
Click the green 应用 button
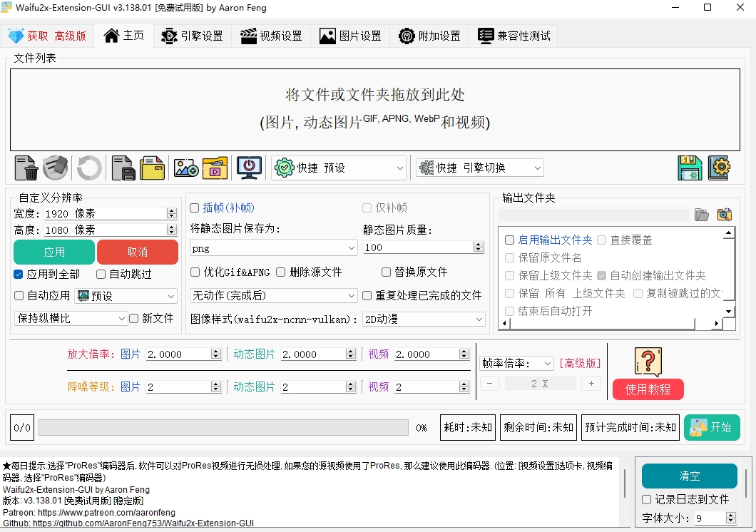tap(54, 252)
